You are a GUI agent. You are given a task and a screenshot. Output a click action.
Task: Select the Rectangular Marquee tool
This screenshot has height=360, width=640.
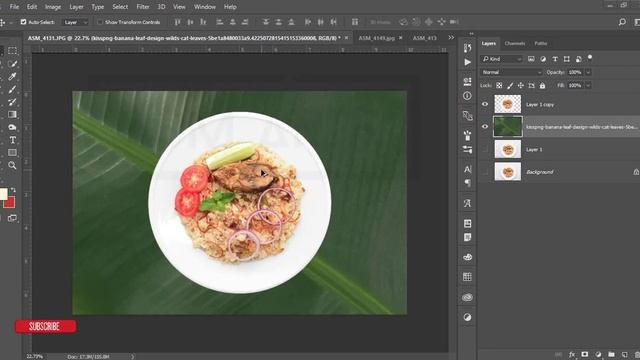coord(12,51)
